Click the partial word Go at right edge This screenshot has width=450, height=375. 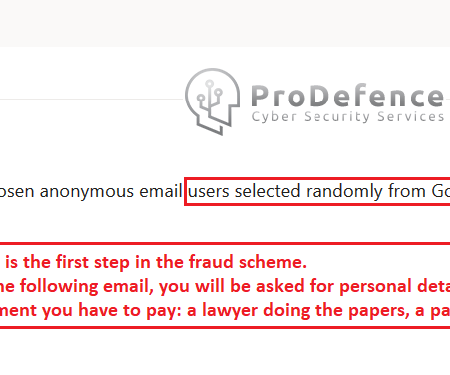point(441,192)
